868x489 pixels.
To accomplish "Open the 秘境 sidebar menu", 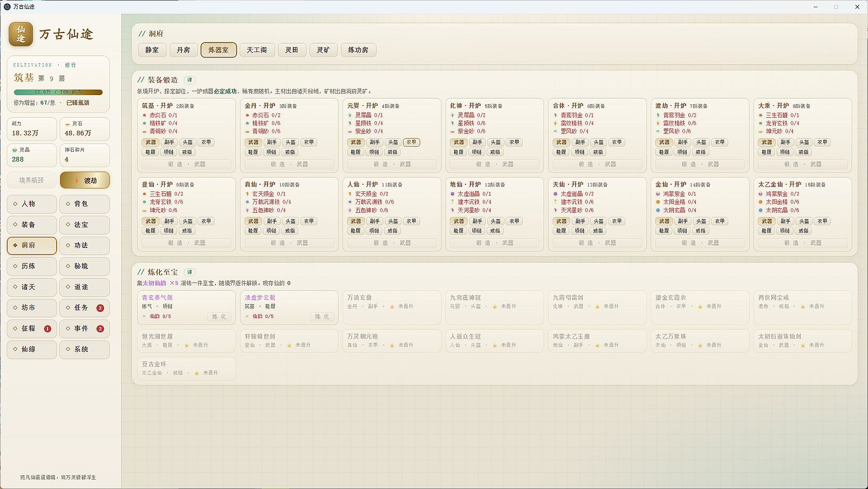I will point(85,266).
